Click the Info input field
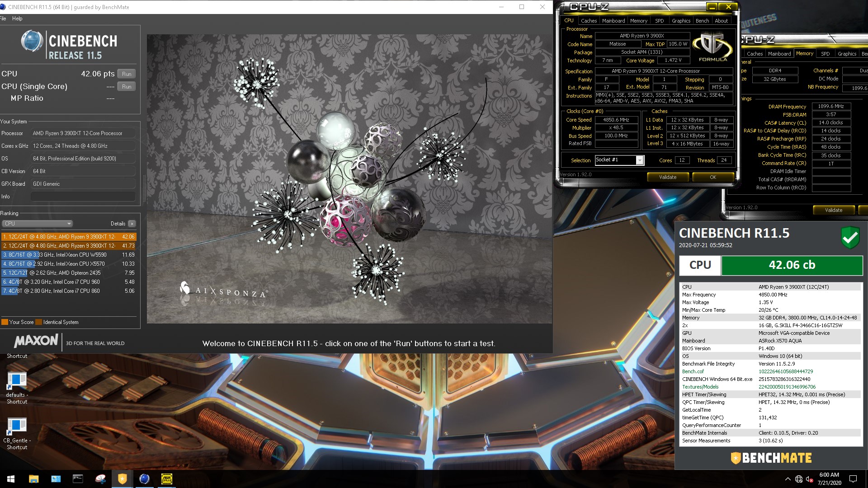Viewport: 868px width, 488px height. pyautogui.click(x=83, y=197)
